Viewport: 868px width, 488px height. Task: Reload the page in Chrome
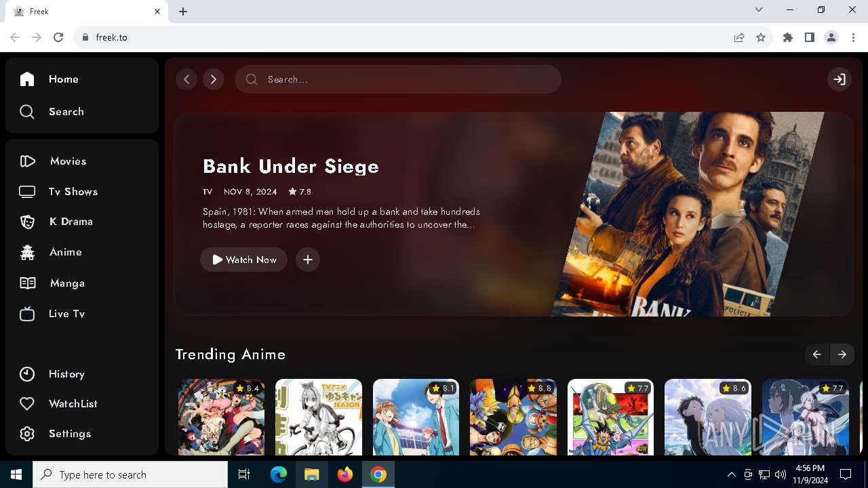(58, 37)
